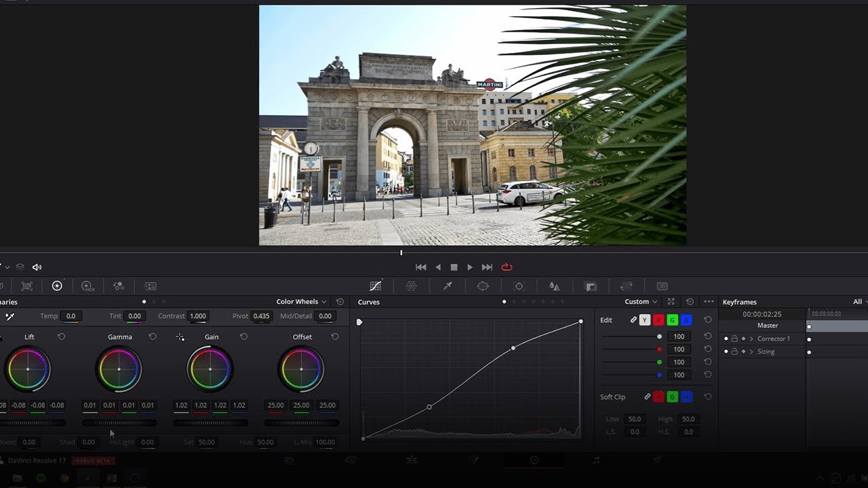Lock the Corrector 1 keyframe track
The width and height of the screenshot is (868, 488).
[734, 339]
